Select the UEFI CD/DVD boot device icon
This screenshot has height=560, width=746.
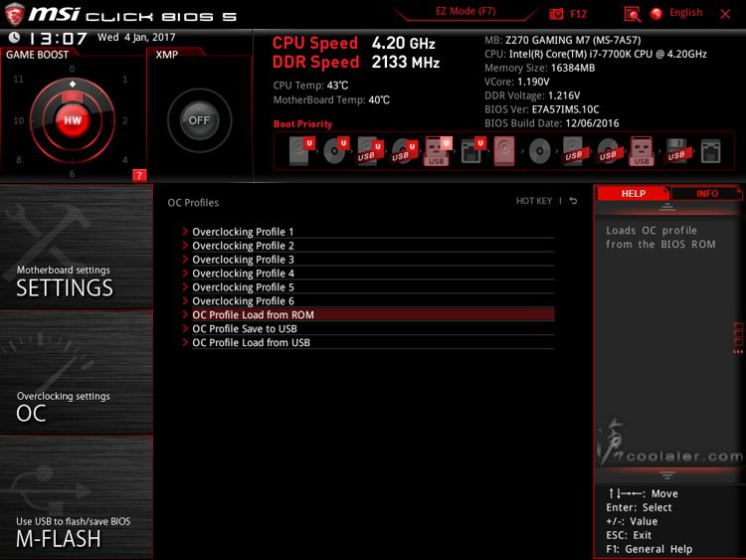[x=336, y=151]
